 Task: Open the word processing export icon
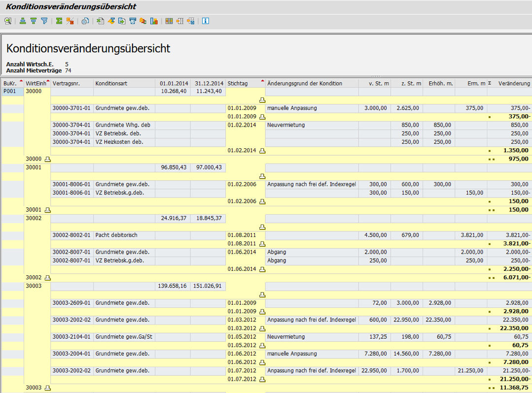click(111, 21)
